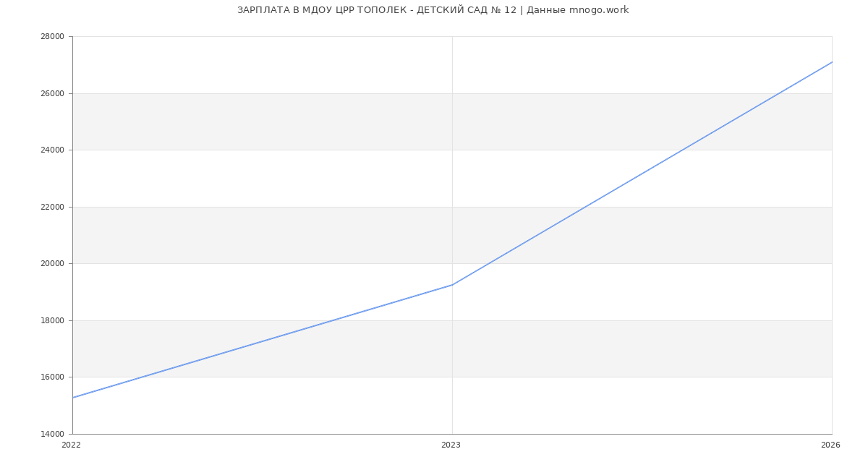Select the 18000 y-axis label
Screen dimensions: 868x470
(x=52, y=320)
